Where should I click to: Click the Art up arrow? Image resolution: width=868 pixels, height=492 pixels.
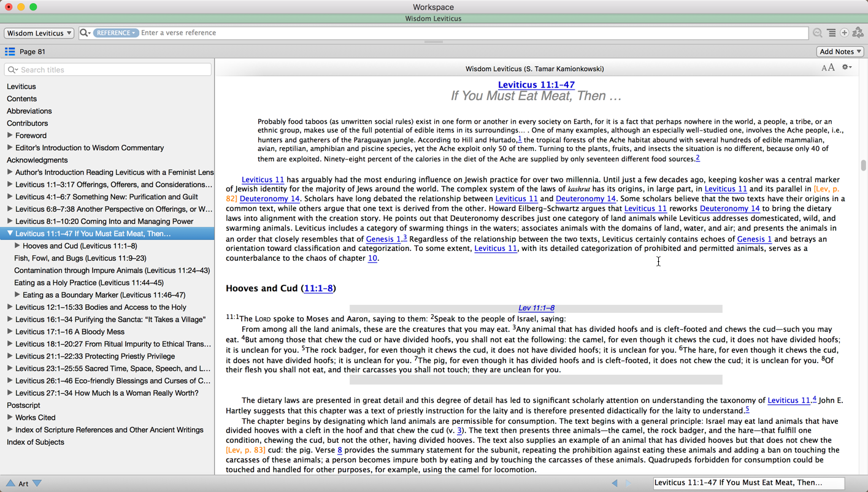10,483
